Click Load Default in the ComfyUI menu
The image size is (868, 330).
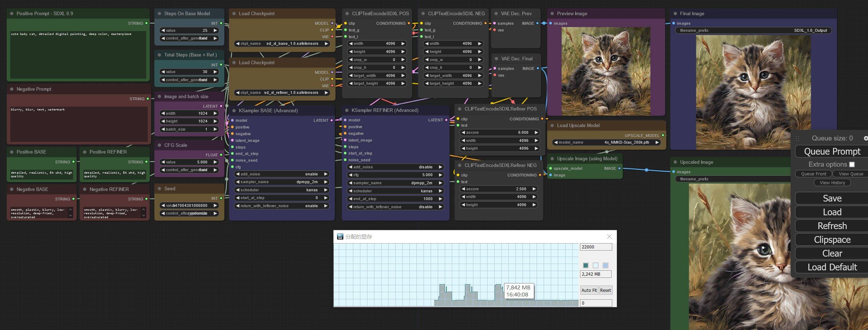click(832, 267)
